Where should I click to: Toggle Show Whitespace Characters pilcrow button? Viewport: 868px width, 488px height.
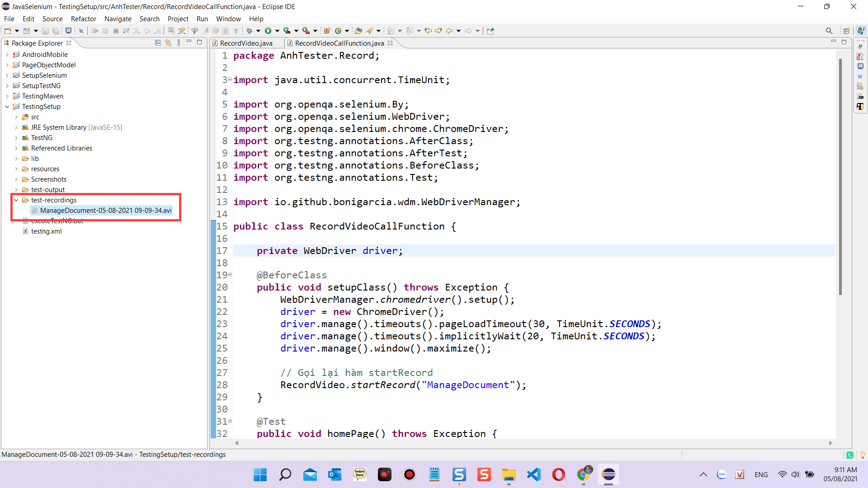point(236,31)
